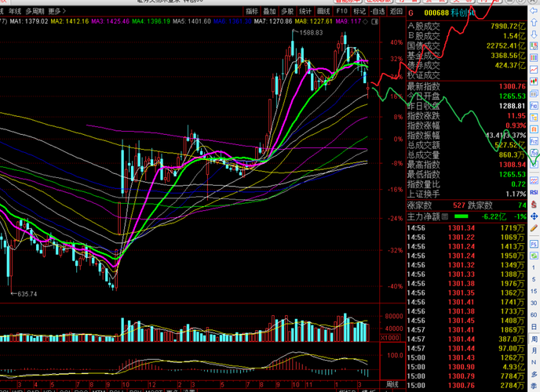
Task: Select the 5-minute period button
Action: pos(534,279)
